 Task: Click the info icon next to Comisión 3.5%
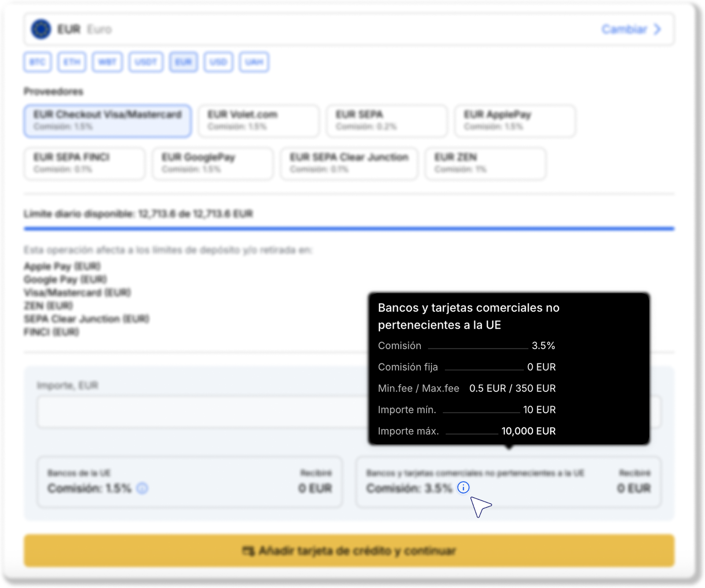click(463, 488)
